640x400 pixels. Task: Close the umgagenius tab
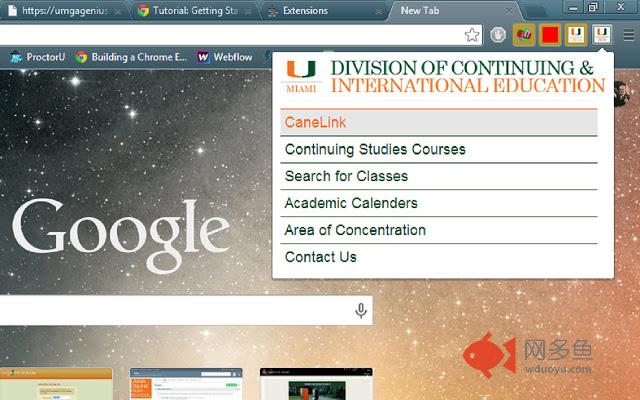pyautogui.click(x=118, y=12)
